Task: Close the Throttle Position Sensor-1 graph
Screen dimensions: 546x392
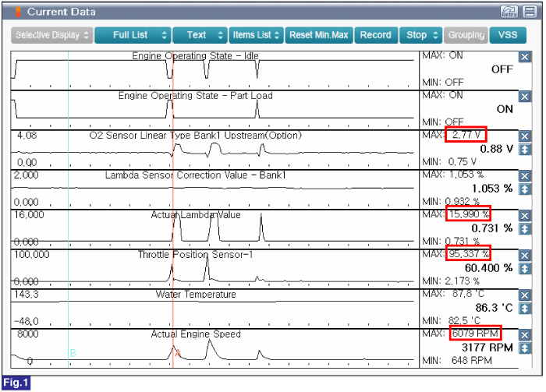Action: click(525, 256)
